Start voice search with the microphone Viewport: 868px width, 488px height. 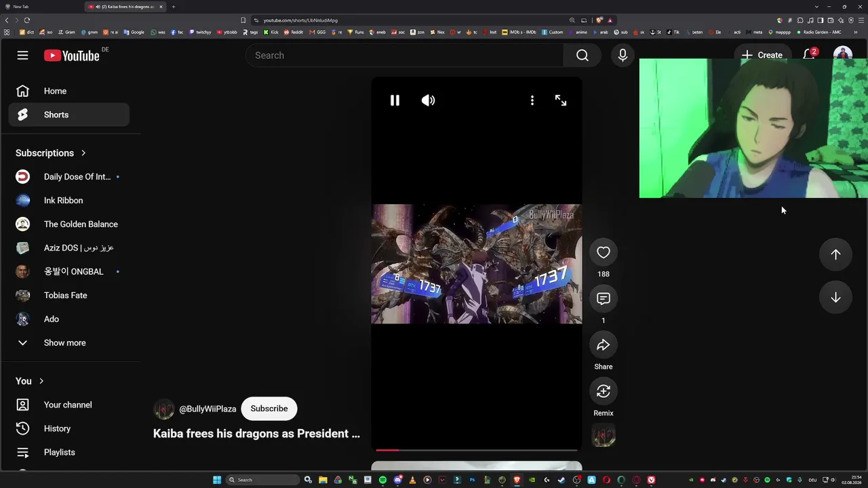tap(623, 56)
